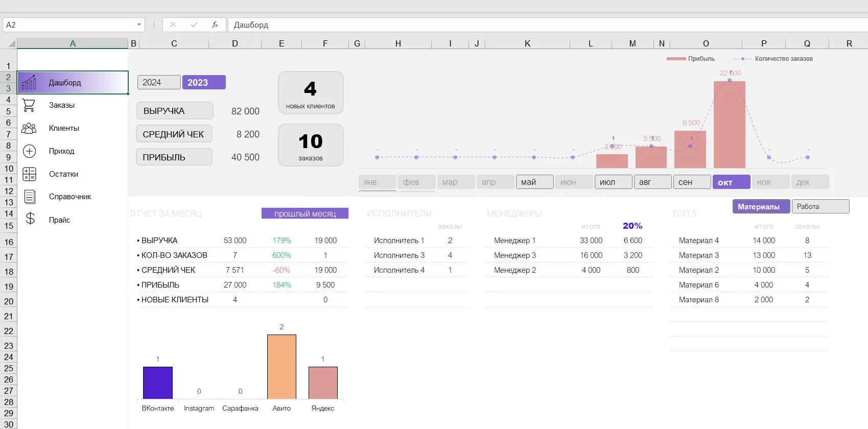Select the янв month button

pyautogui.click(x=378, y=182)
